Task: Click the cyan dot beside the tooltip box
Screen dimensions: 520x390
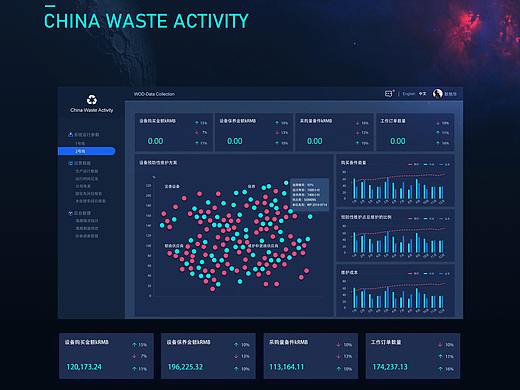Action: [286, 183]
